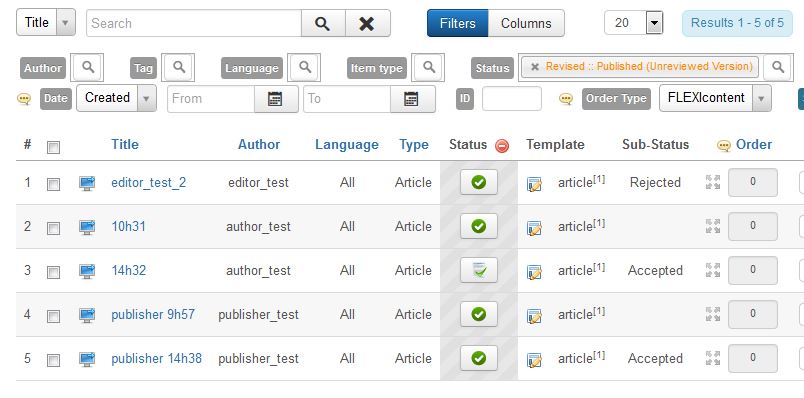Click into the Search text field
This screenshot has width=804, height=398.
(x=194, y=24)
